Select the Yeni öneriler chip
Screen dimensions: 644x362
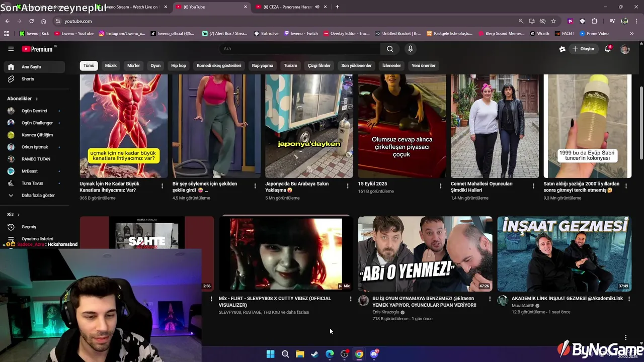tap(424, 65)
